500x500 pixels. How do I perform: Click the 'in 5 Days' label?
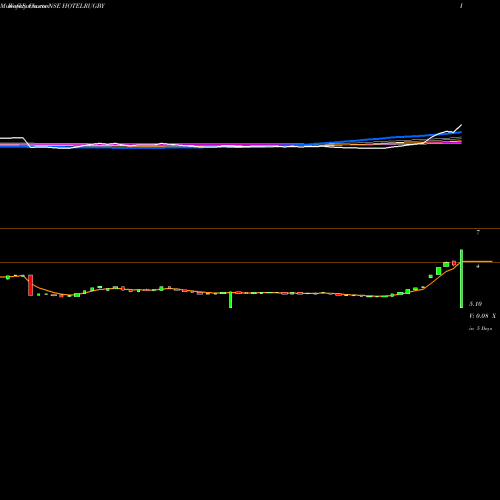click(480, 328)
